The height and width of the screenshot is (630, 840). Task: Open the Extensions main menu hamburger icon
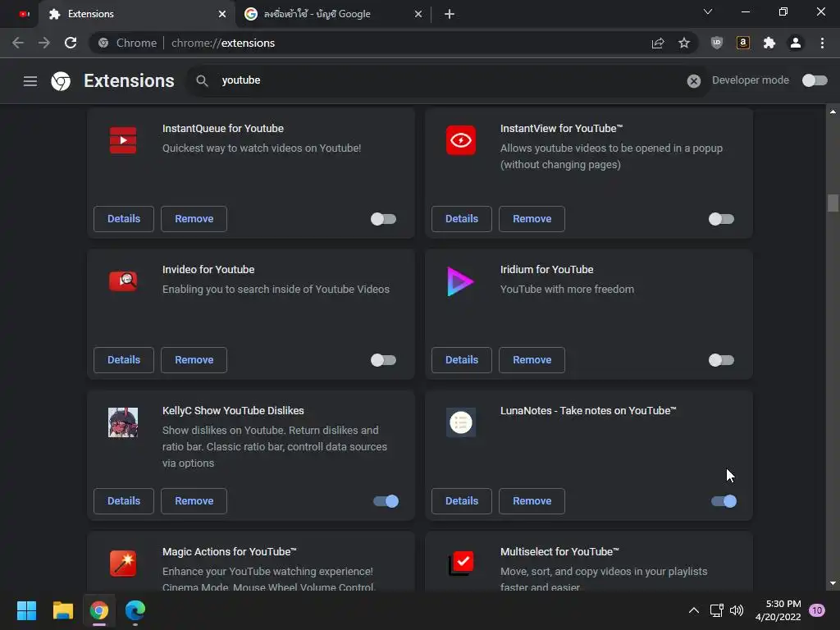(x=30, y=81)
